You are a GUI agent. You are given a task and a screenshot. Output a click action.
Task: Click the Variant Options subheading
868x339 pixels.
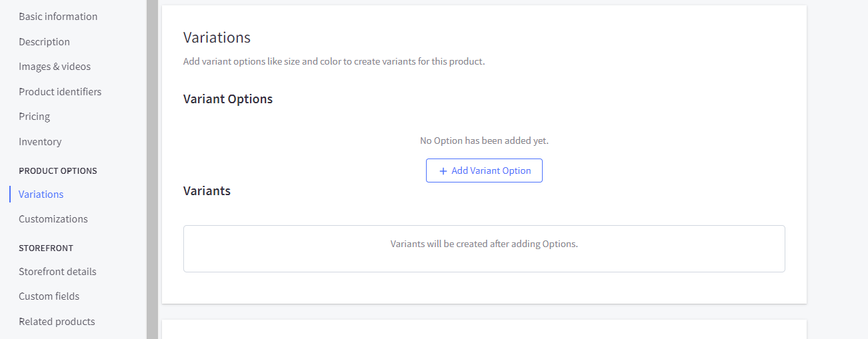click(x=228, y=99)
